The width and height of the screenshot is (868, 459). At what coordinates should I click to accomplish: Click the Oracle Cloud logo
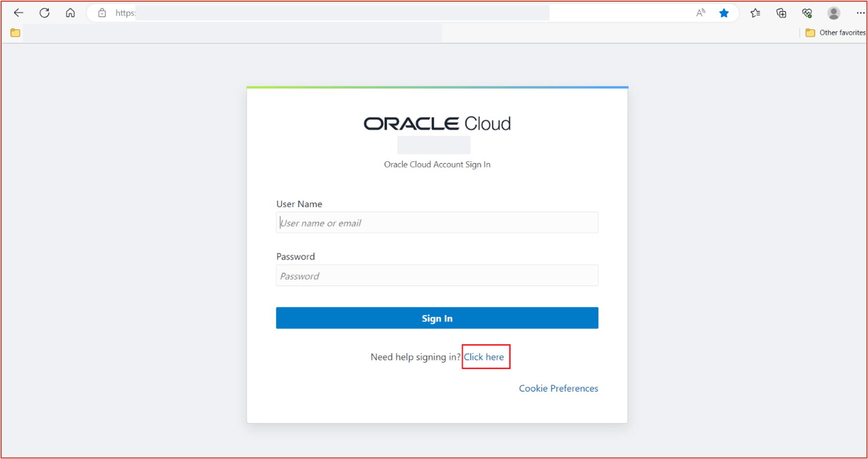tap(437, 122)
